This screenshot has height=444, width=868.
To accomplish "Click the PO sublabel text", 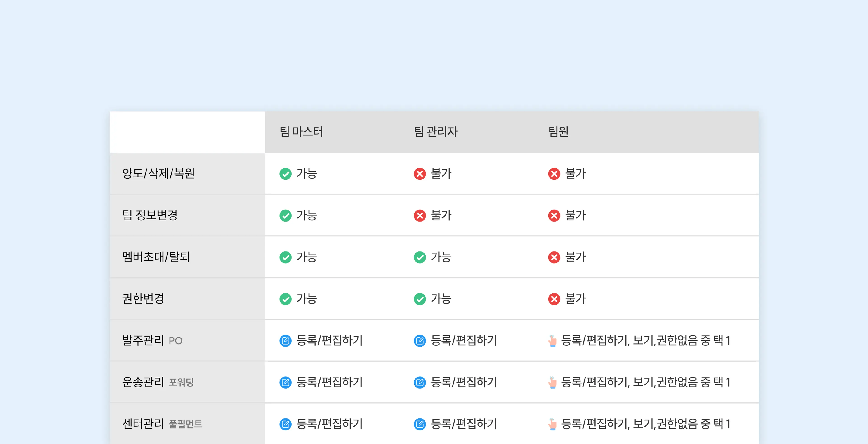I will click(x=176, y=341).
